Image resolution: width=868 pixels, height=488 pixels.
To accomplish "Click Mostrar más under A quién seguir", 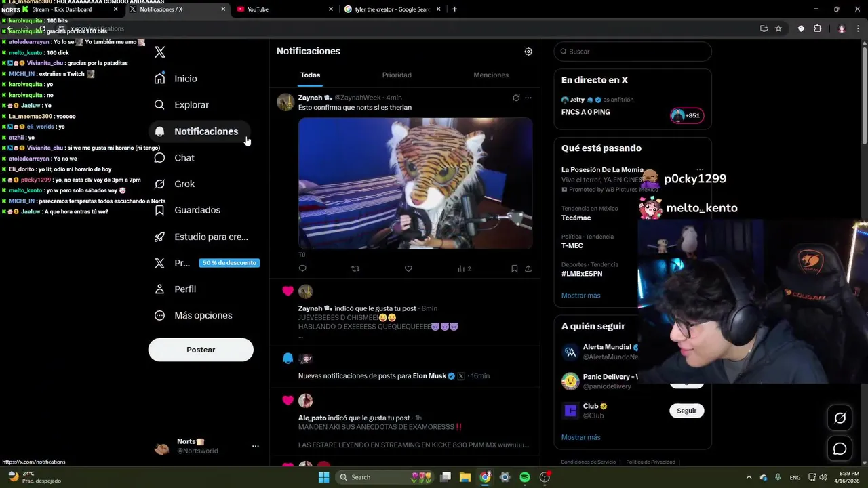I will point(580,437).
